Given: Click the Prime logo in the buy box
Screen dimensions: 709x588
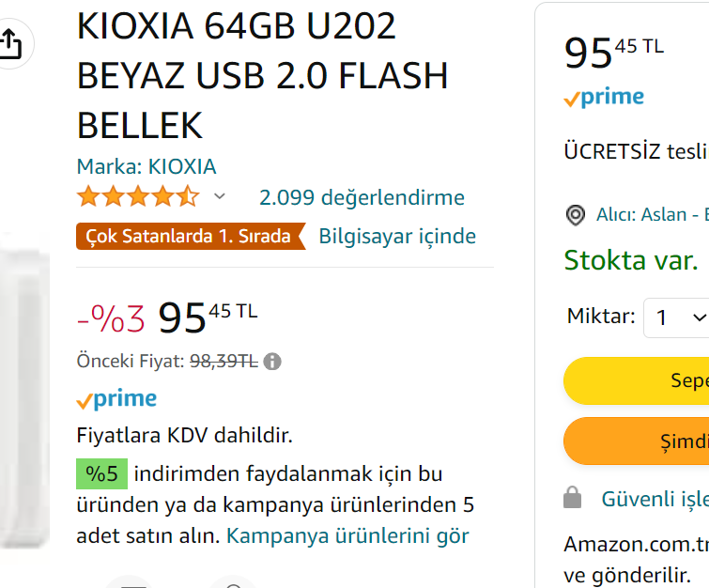Looking at the screenshot, I should coord(604,98).
